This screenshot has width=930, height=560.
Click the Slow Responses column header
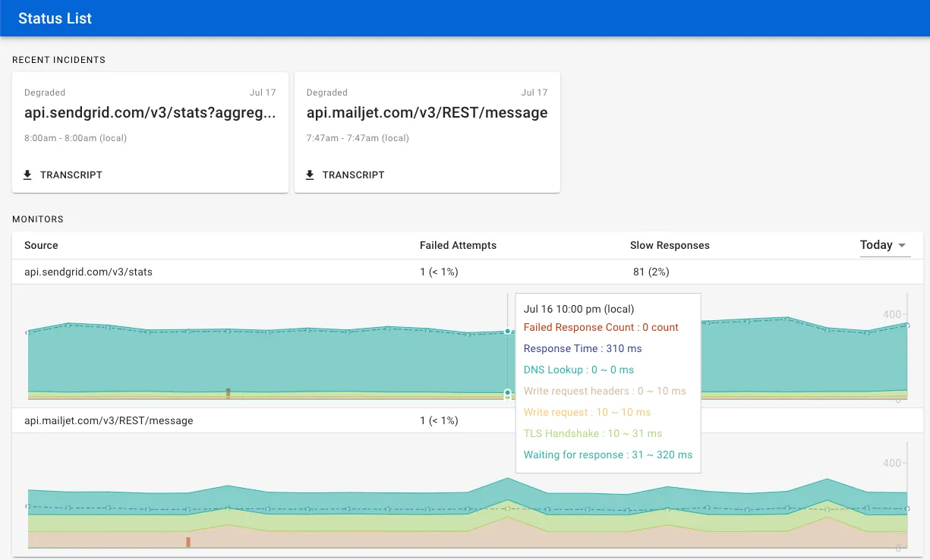670,245
